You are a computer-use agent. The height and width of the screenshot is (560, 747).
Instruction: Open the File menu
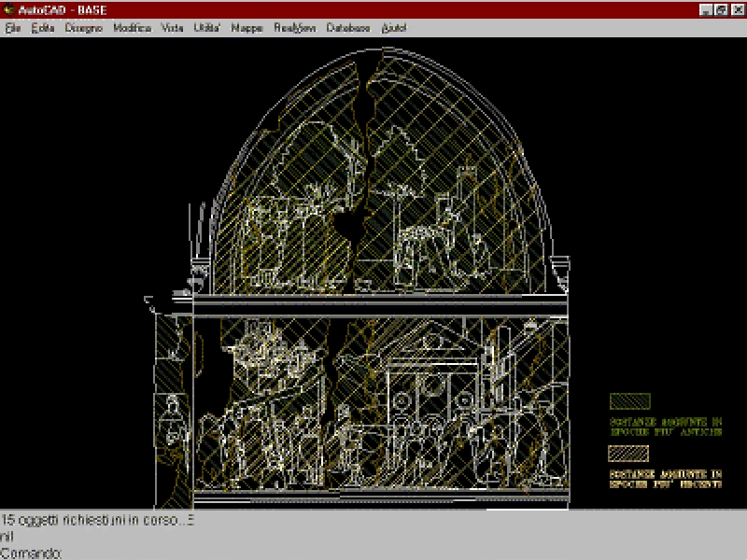click(x=13, y=28)
